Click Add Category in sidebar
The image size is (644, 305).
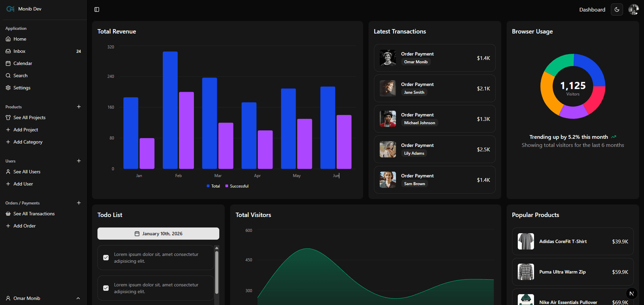pos(43,142)
